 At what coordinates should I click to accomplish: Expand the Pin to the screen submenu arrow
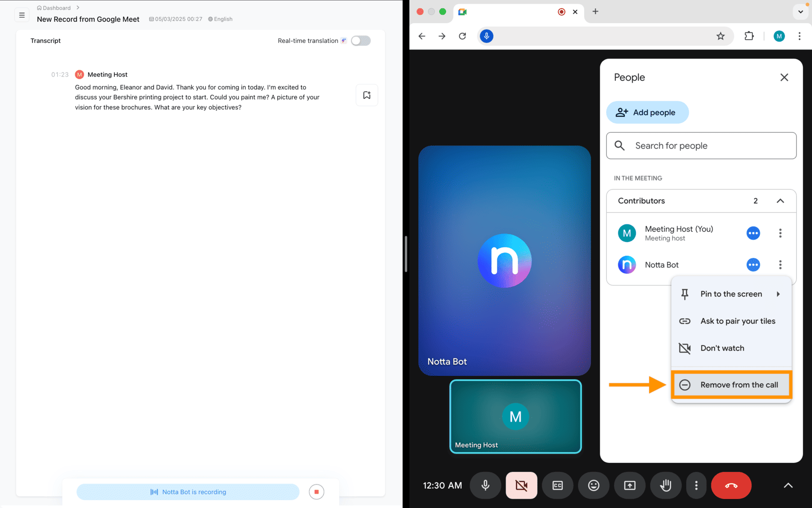pyautogui.click(x=778, y=294)
